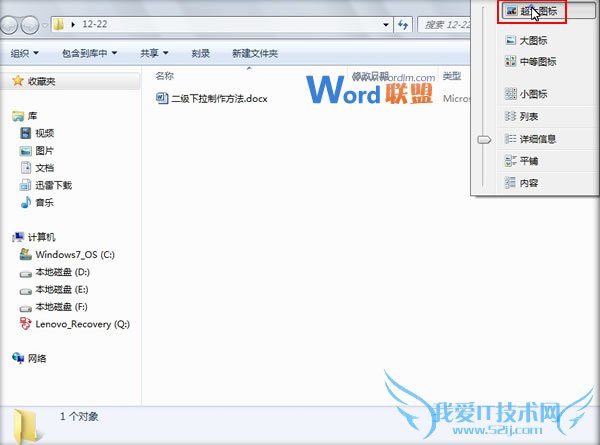Open the Music (音乐) library
Image resolution: width=600 pixels, height=445 pixels.
pos(44,202)
